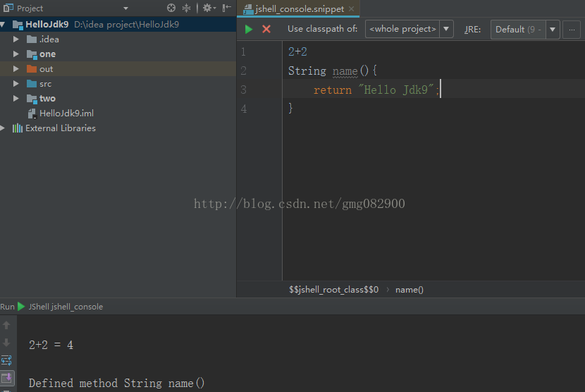Open the Project view type dropdown

125,8
